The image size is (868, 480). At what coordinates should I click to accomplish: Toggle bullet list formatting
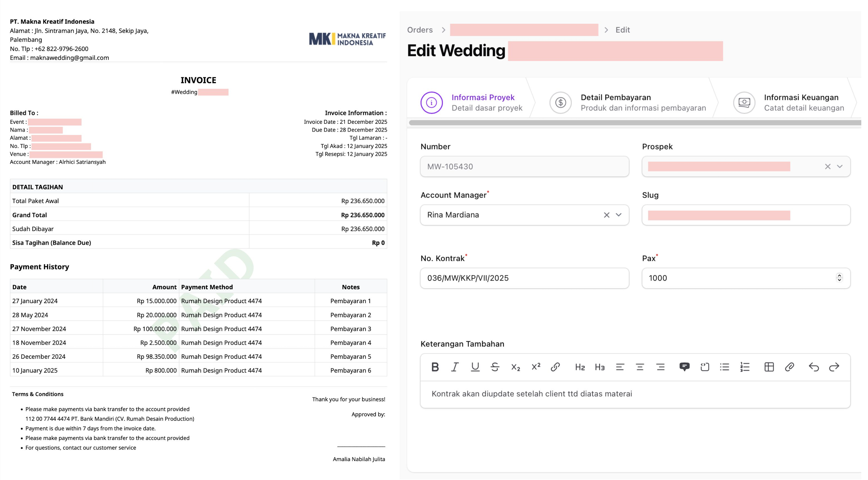(x=724, y=367)
